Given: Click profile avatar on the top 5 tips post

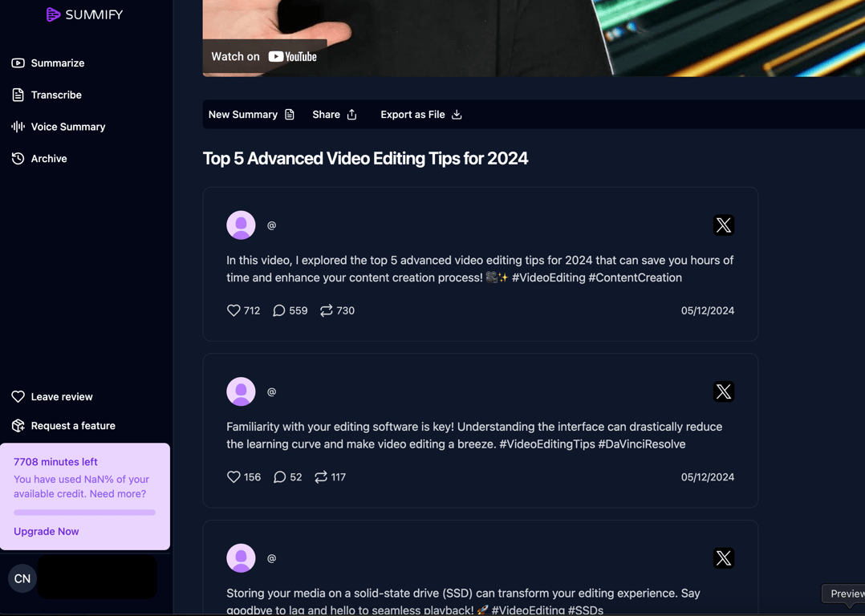Looking at the screenshot, I should coord(241,225).
